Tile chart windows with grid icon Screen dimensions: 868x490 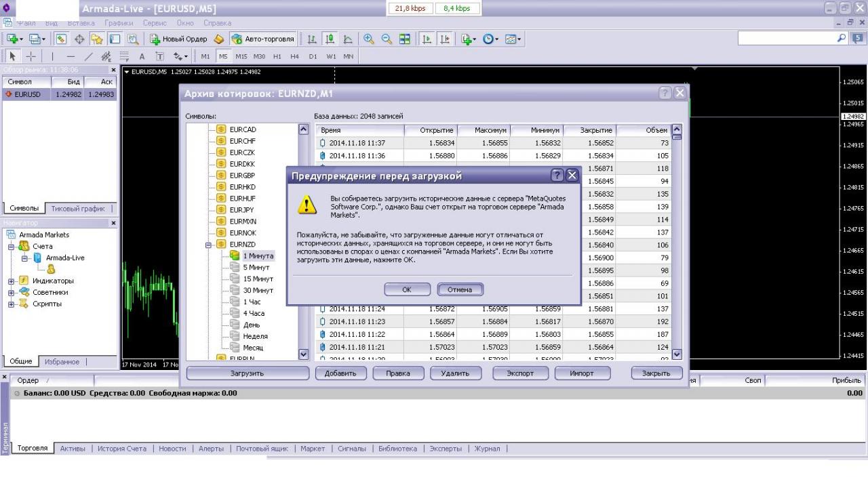pos(404,39)
